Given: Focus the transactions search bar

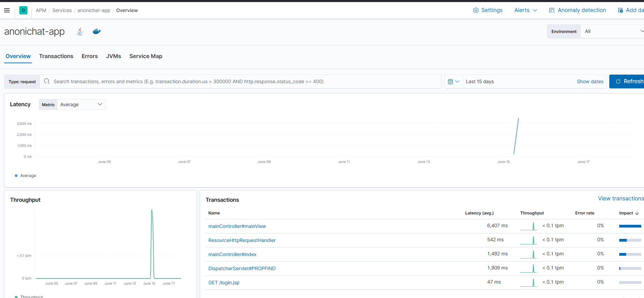Looking at the screenshot, I should click(241, 81).
